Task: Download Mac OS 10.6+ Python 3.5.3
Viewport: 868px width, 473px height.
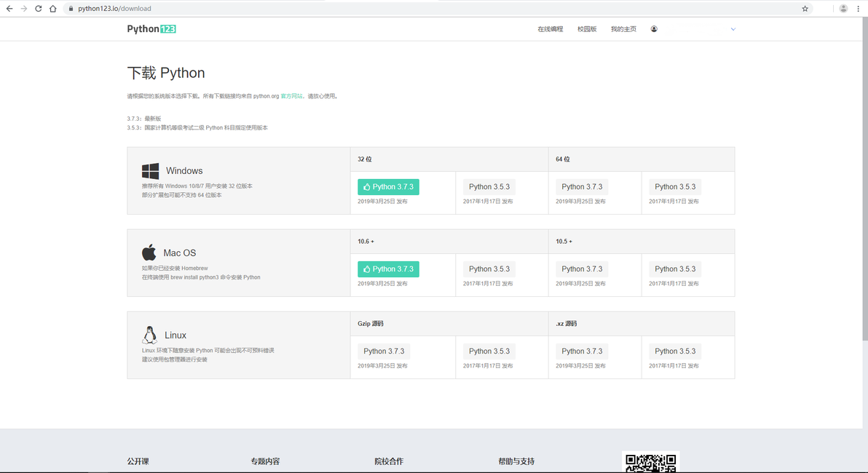Action: tap(489, 269)
